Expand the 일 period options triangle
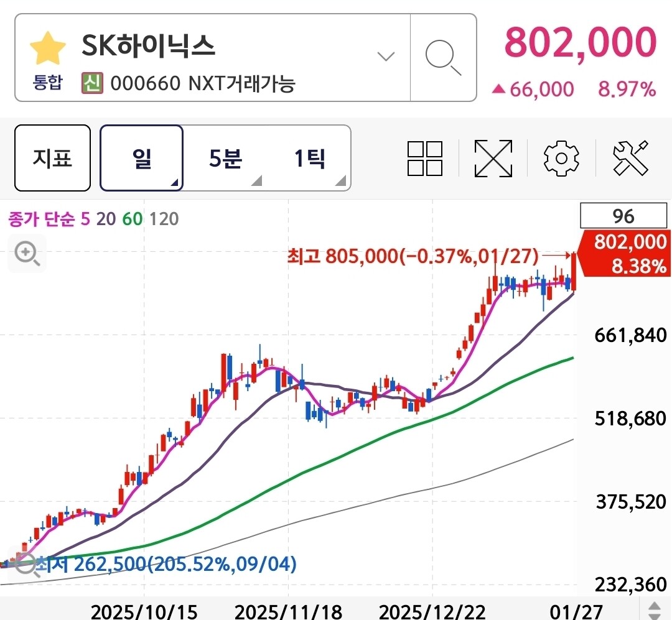 pyautogui.click(x=174, y=183)
